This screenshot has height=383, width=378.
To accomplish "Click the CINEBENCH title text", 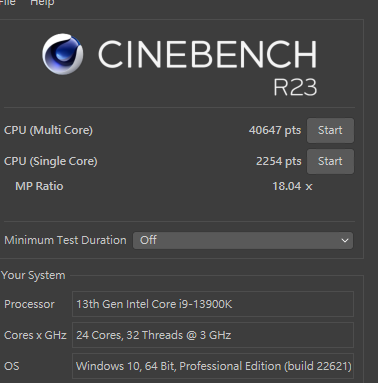I will click(x=207, y=54).
